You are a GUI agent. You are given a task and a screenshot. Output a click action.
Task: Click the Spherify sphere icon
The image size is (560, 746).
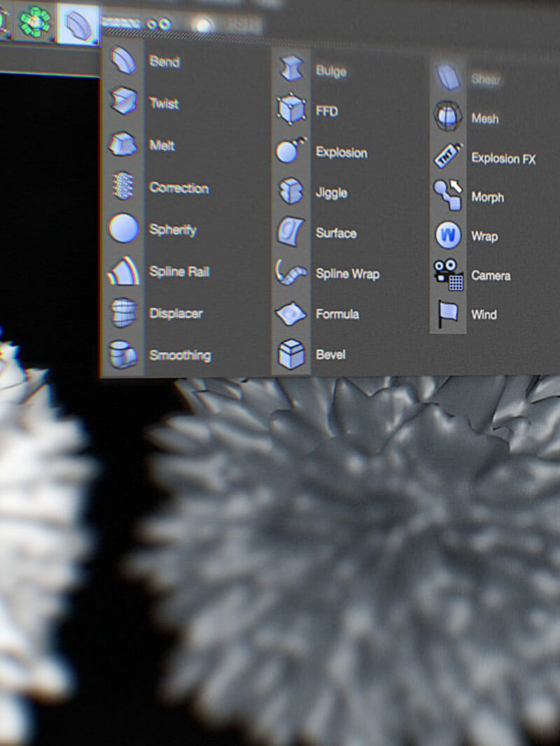click(123, 228)
